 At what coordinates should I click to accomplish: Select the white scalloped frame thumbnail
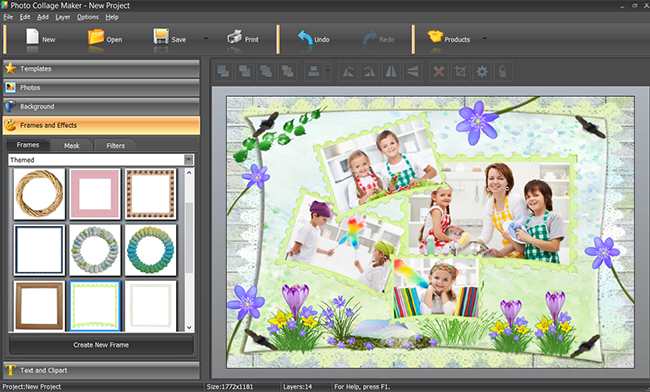point(150,306)
